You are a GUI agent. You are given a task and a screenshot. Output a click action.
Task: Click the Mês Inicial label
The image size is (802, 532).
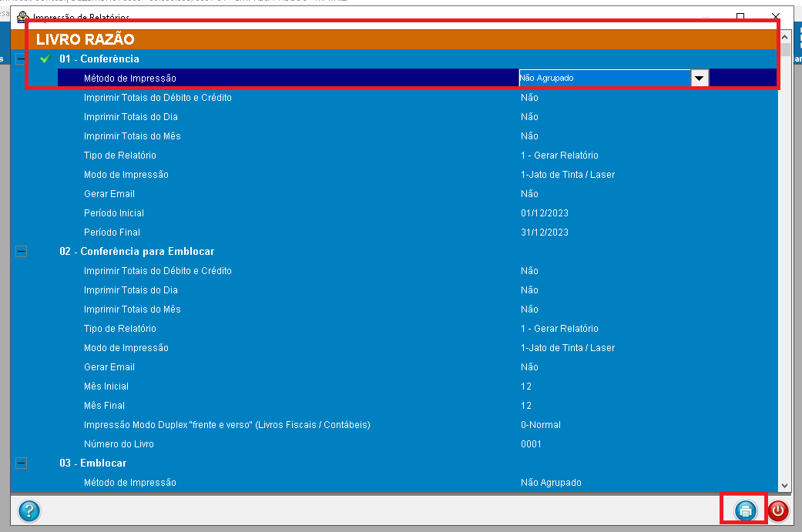[106, 386]
